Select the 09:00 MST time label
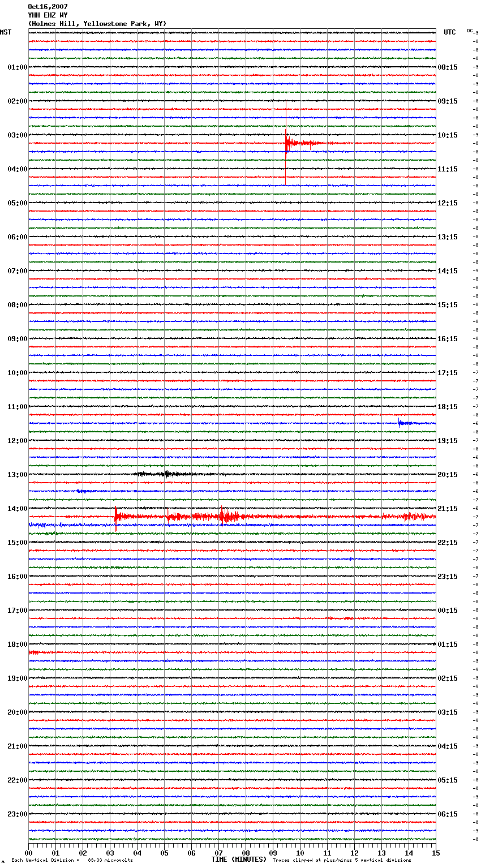The image size is (481, 868). (x=17, y=339)
